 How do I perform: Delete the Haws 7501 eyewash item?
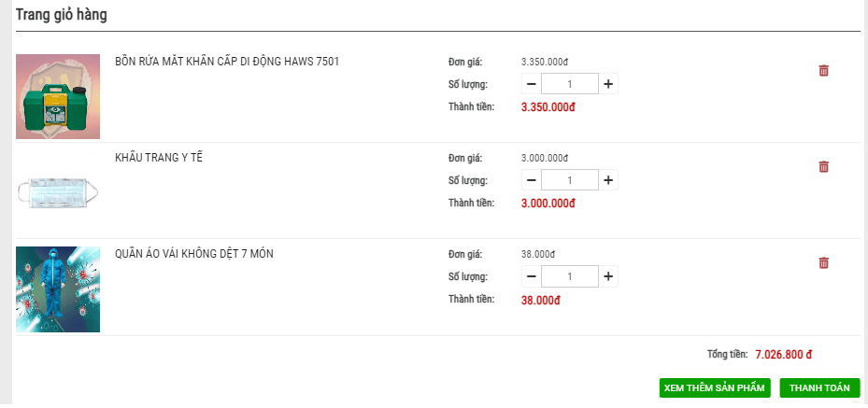tap(823, 70)
